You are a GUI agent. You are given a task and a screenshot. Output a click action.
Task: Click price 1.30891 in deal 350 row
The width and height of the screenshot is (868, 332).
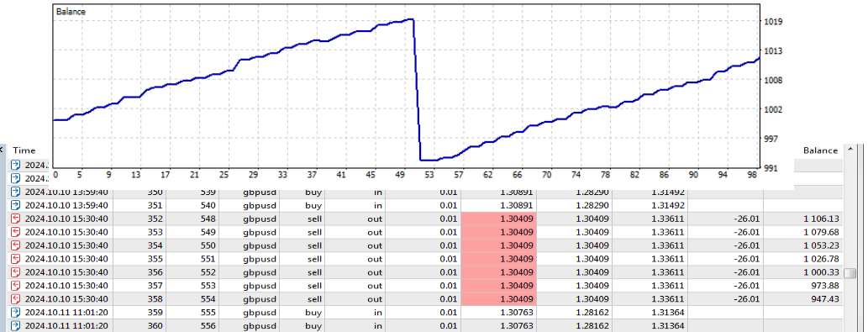pyautogui.click(x=517, y=192)
